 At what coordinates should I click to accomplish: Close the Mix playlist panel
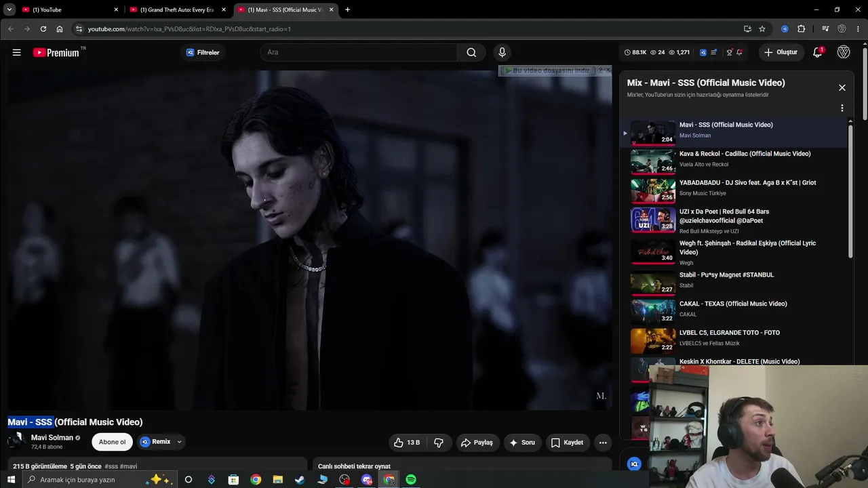click(x=842, y=87)
